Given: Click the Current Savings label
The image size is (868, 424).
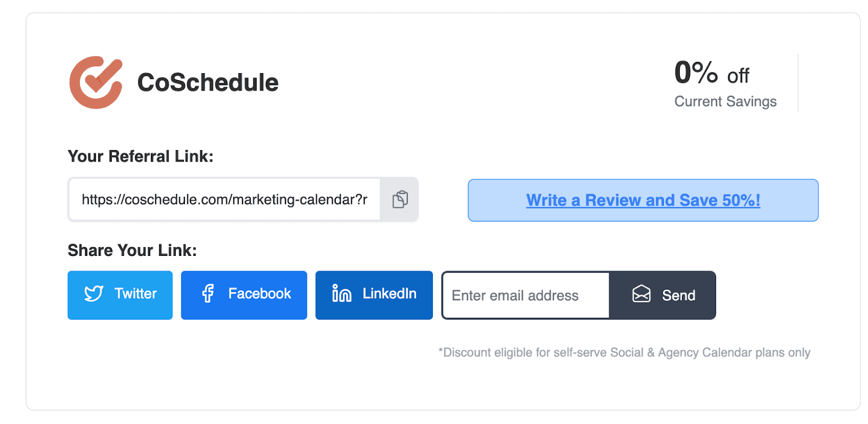Looking at the screenshot, I should 725,102.
